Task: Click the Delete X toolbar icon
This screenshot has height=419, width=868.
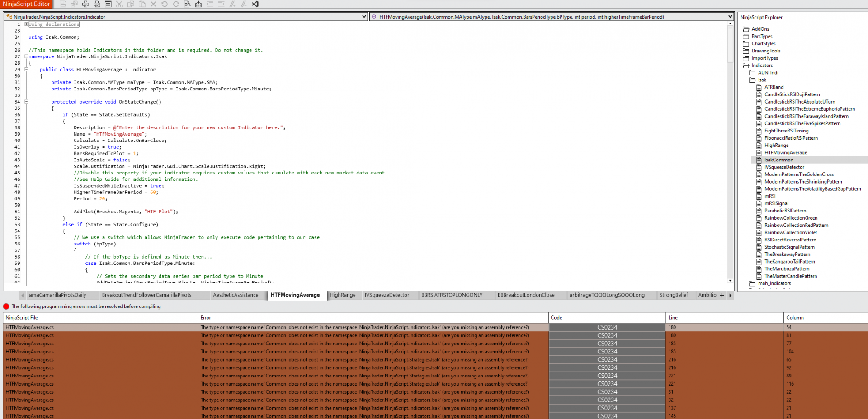Action: (153, 4)
